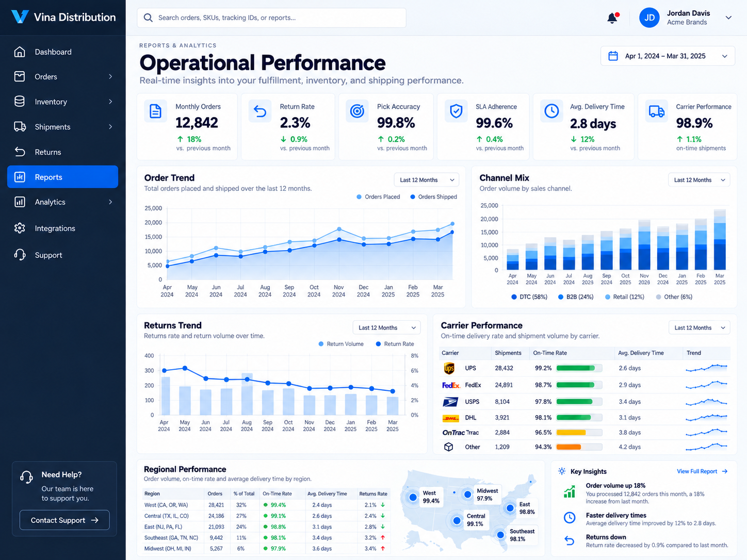The height and width of the screenshot is (560, 747).
Task: Toggle the B2B (24%) channel legend
Action: tap(576, 297)
